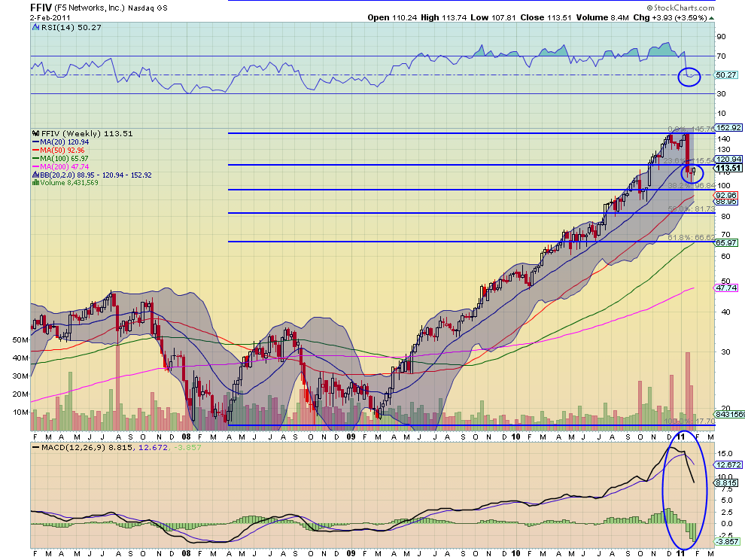Click the 10M label on volume axis
Screen dimensions: 745x560
tap(20, 412)
